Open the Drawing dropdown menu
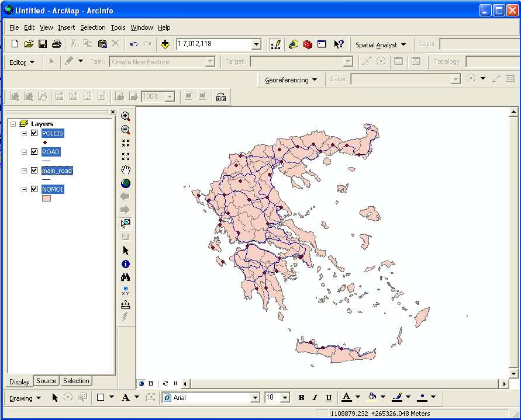The width and height of the screenshot is (521, 420). pyautogui.click(x=25, y=398)
